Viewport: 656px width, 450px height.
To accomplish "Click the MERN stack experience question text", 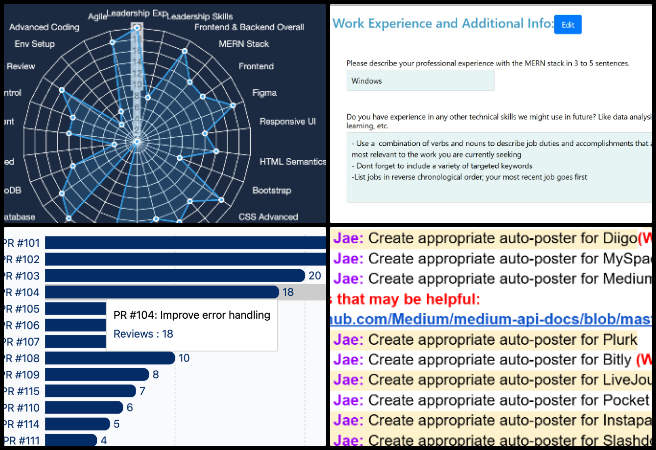I will click(488, 63).
